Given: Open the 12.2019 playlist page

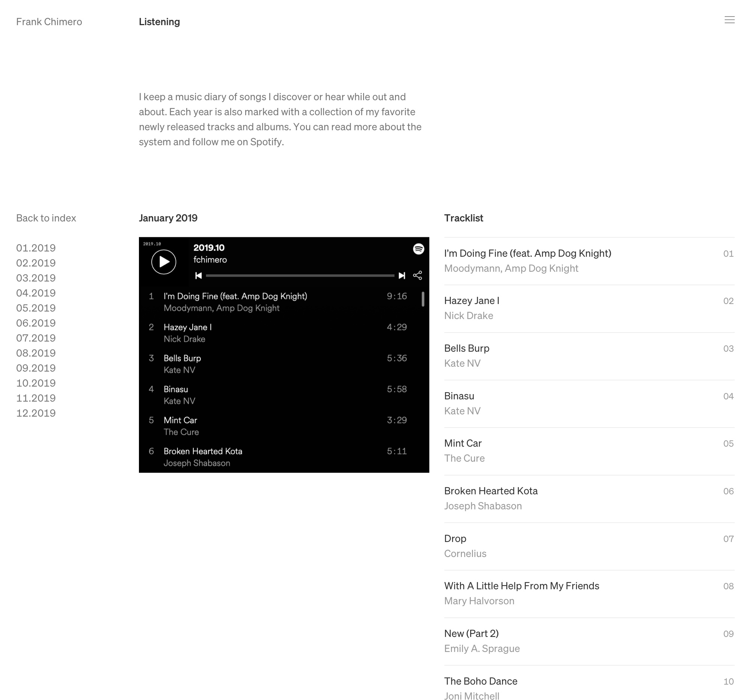Looking at the screenshot, I should (x=36, y=413).
